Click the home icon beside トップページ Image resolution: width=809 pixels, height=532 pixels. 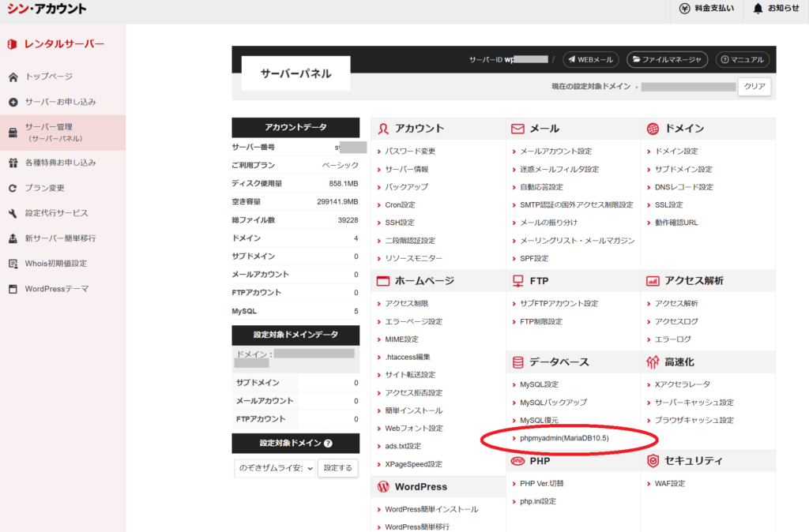pyautogui.click(x=13, y=77)
